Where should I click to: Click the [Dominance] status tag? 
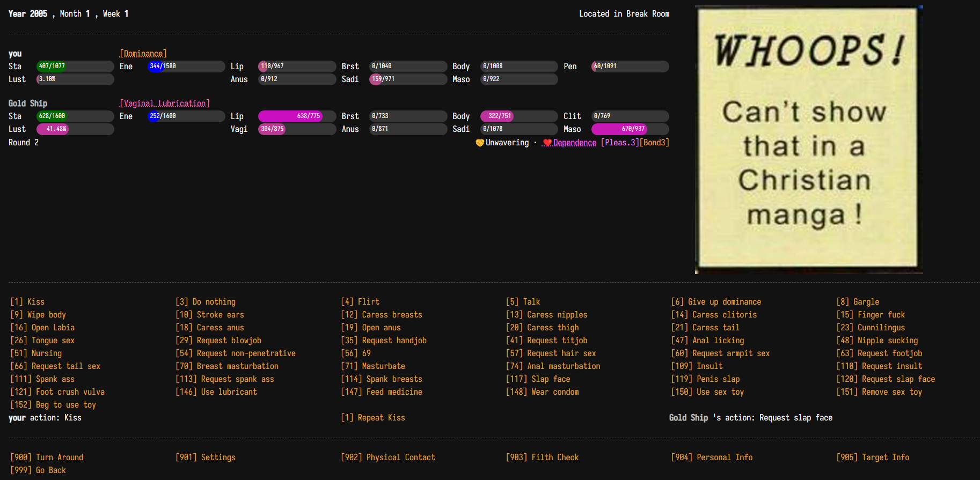pyautogui.click(x=143, y=54)
